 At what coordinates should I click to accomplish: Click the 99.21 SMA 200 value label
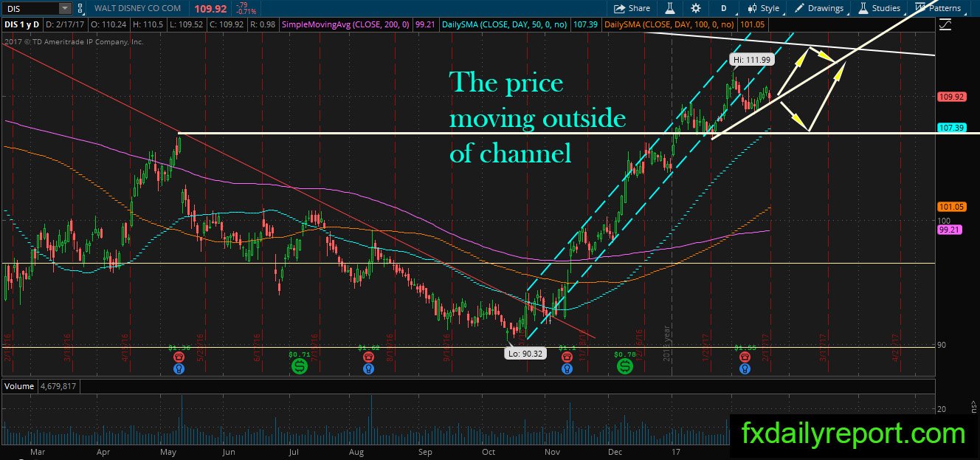(x=424, y=24)
